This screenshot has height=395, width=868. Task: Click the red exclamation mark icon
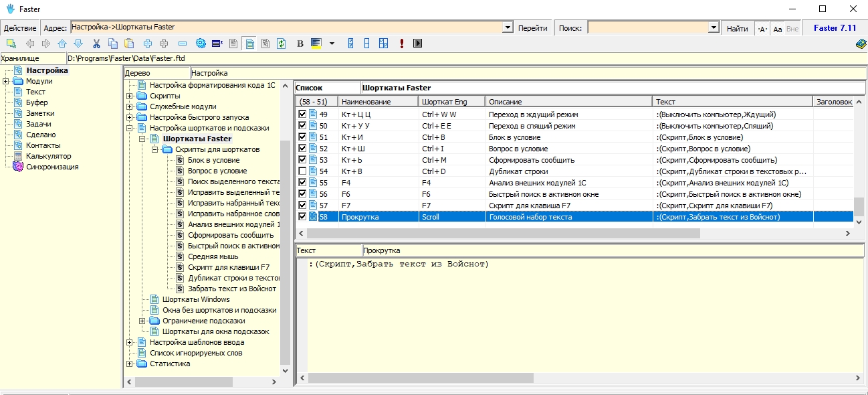pos(401,44)
